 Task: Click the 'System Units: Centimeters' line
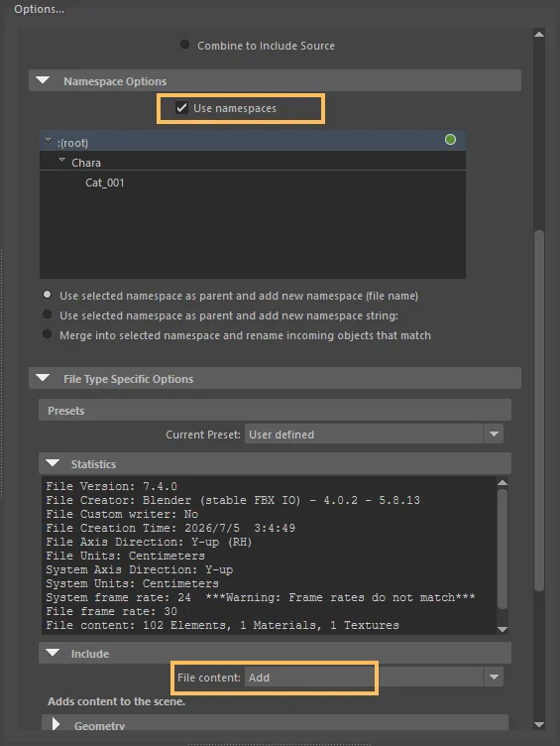pos(132,583)
